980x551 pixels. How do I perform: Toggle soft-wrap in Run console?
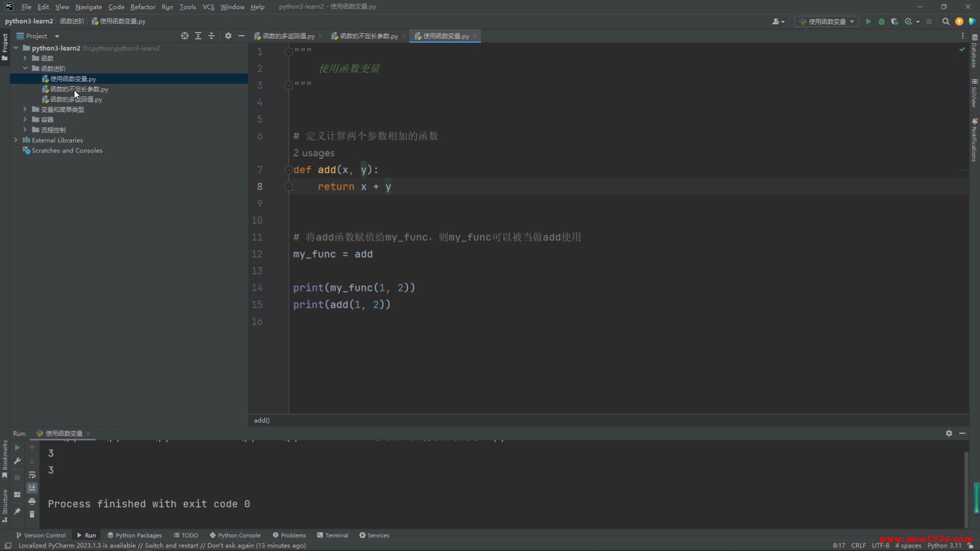(32, 475)
